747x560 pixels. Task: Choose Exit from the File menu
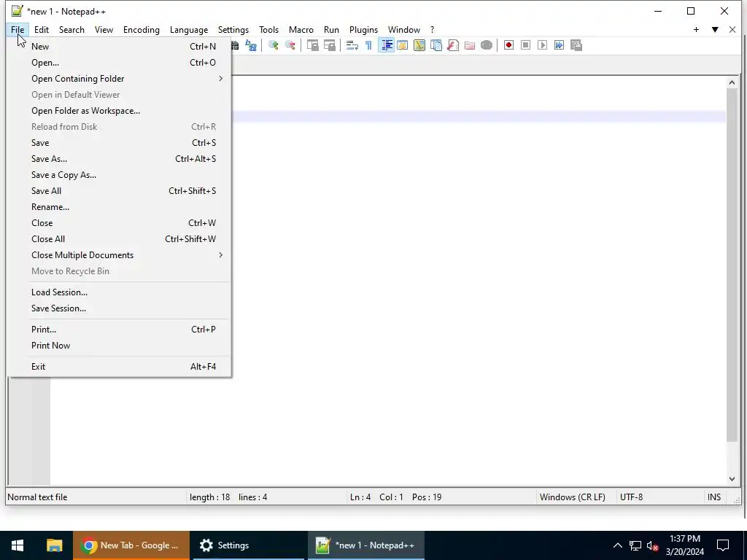pyautogui.click(x=119, y=367)
